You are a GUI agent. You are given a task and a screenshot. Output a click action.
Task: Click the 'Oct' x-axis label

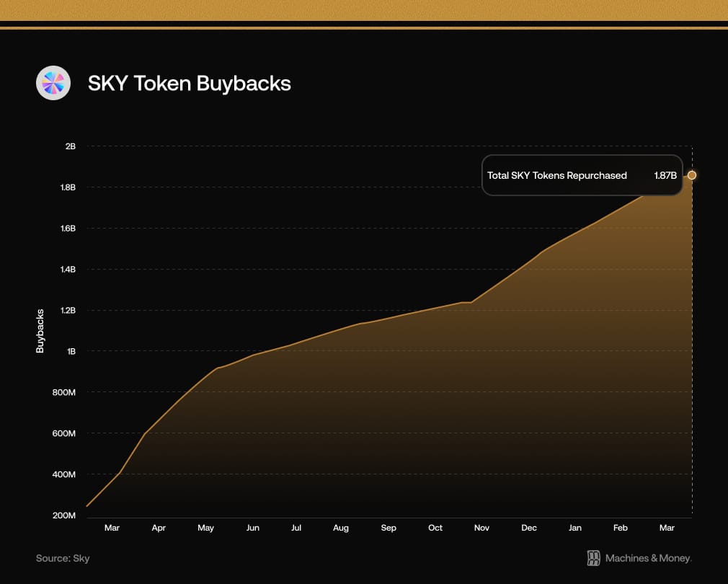[435, 528]
